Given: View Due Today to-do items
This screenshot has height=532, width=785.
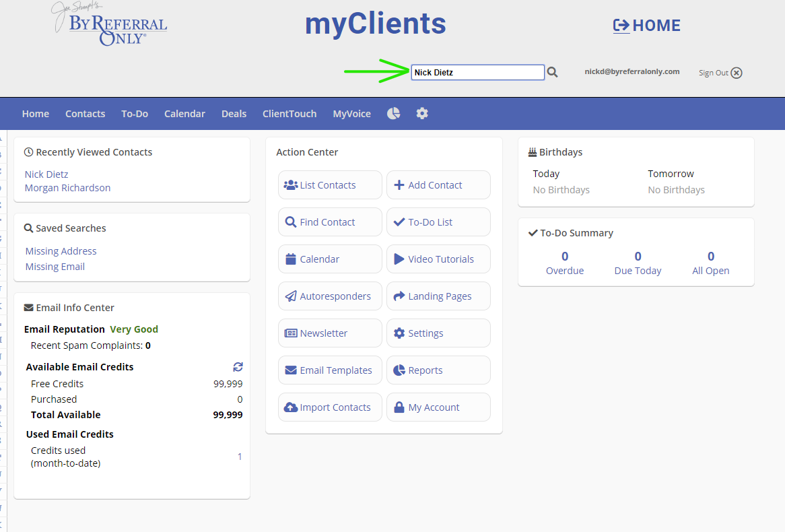Looking at the screenshot, I should (638, 263).
